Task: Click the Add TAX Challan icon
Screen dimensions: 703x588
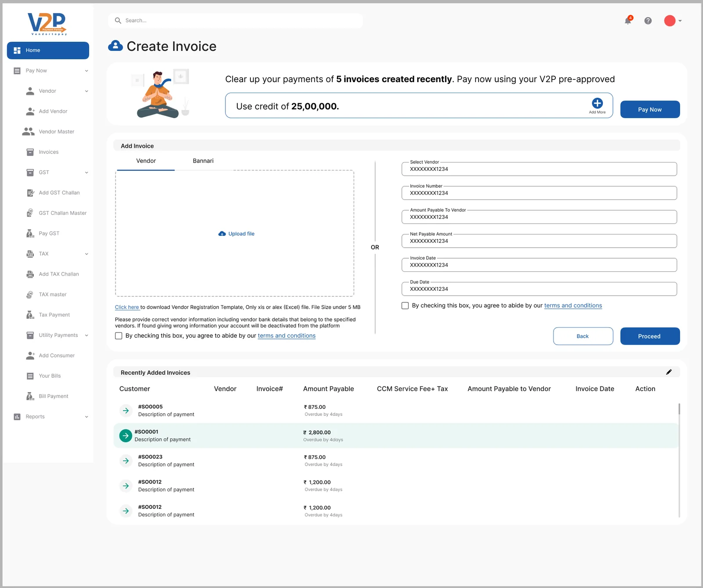Action: pyautogui.click(x=30, y=274)
